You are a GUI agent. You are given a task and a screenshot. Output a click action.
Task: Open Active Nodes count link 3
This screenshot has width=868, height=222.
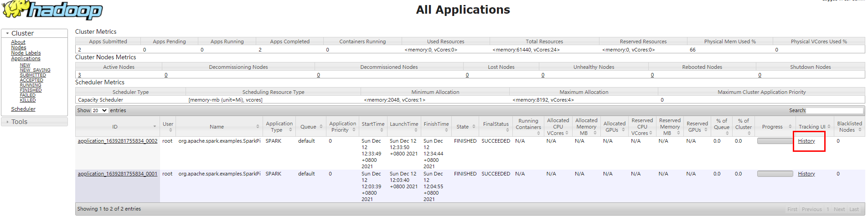pyautogui.click(x=79, y=75)
